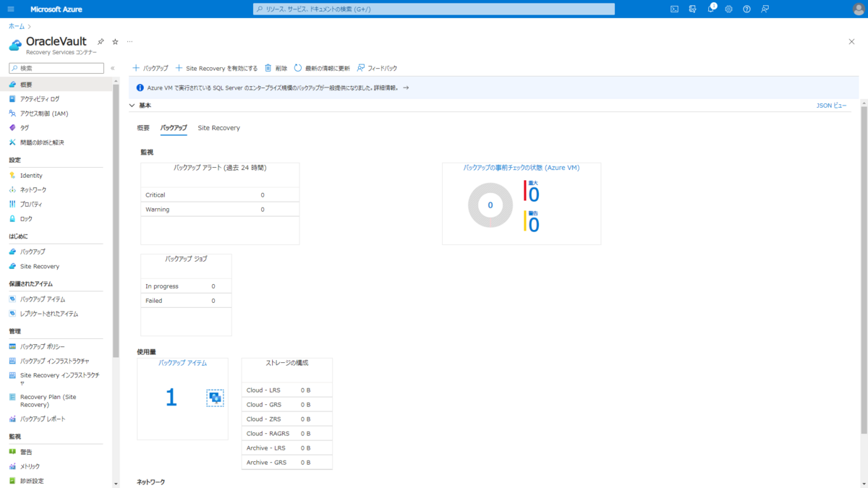Open the Azure portal hamburger menu
The width and height of the screenshot is (868, 488).
pyautogui.click(x=10, y=9)
